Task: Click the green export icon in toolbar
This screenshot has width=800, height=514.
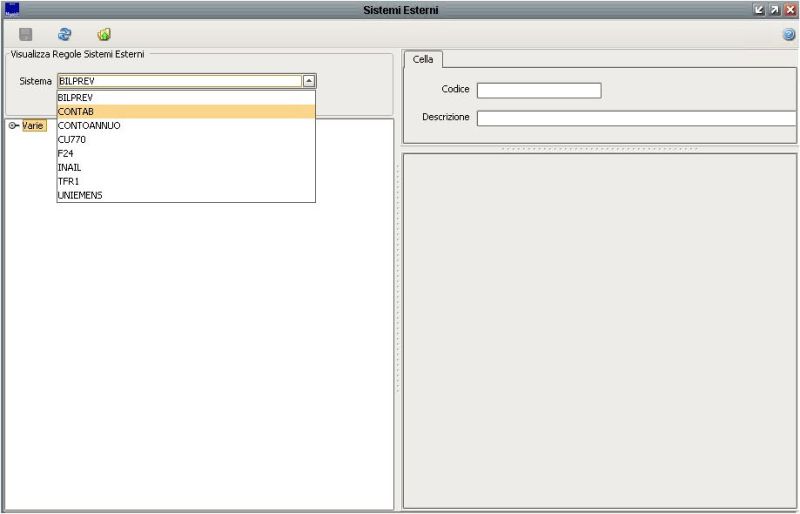Action: click(x=104, y=34)
